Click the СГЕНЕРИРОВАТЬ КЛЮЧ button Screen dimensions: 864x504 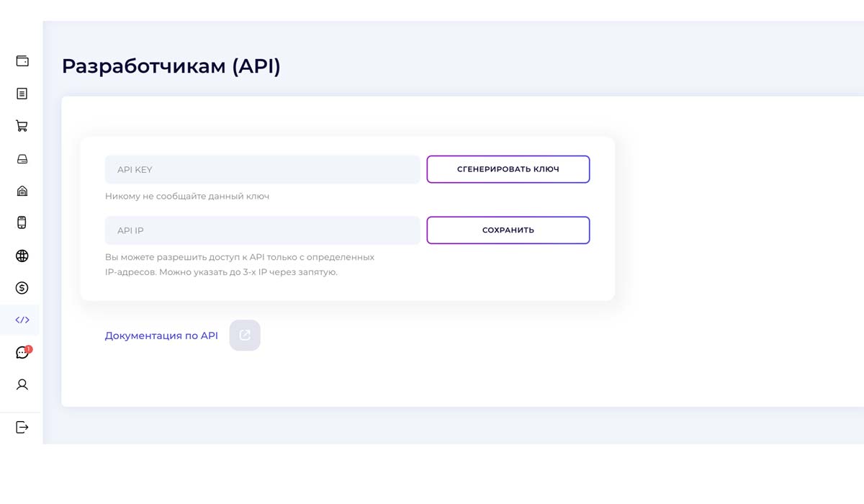[x=508, y=169]
